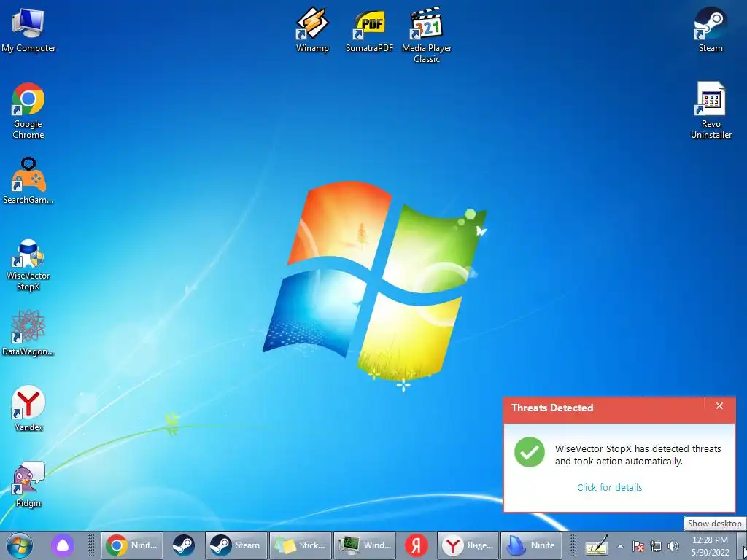Image resolution: width=747 pixels, height=560 pixels.
Task: Select the SumatraPDF desktop shortcut
Action: (369, 29)
